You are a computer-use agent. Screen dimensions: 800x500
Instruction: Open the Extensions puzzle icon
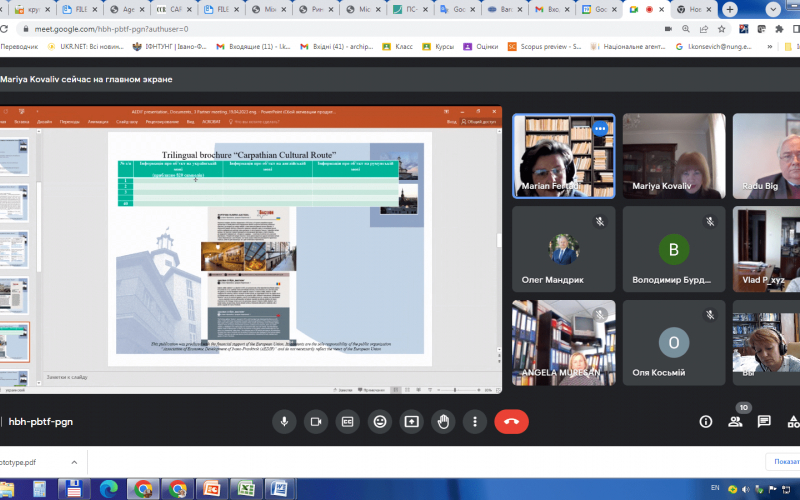(779, 29)
